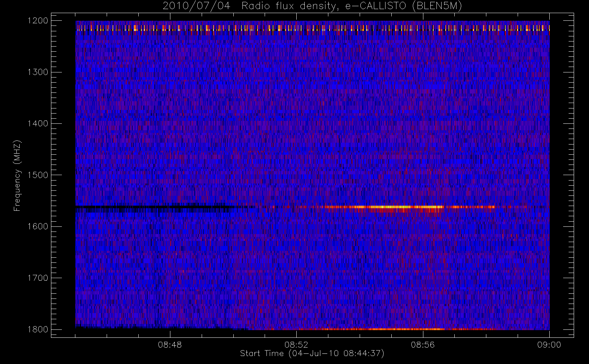The height and width of the screenshot is (364, 589).
Task: Click the 'Start Time (04-Jul-10 08:44:37)' label
Action: click(x=312, y=353)
